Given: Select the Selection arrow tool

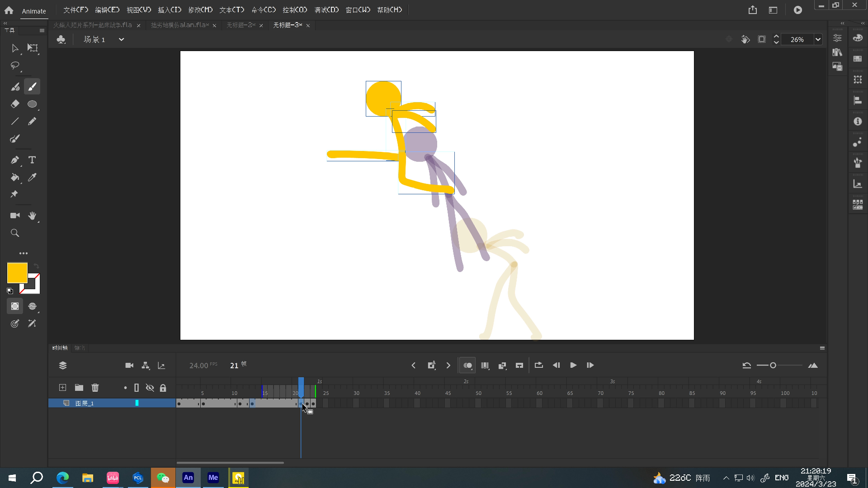Looking at the screenshot, I should click(14, 48).
